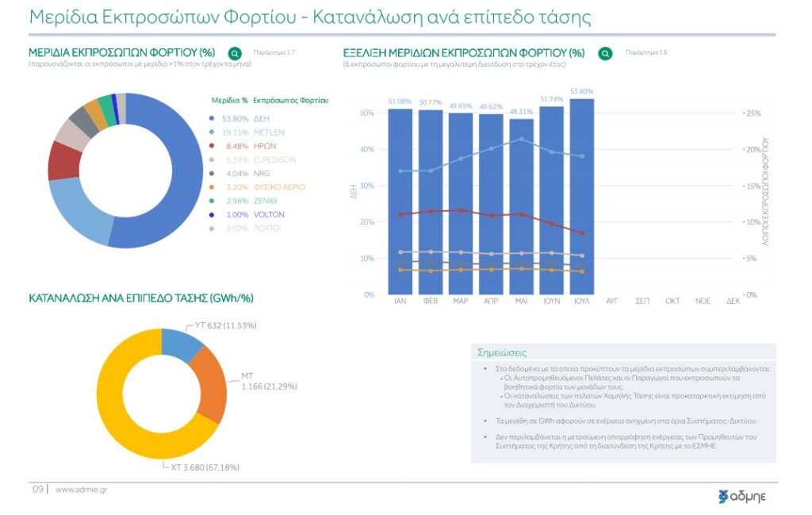Click the 1.00% share value in the legend

237,214
